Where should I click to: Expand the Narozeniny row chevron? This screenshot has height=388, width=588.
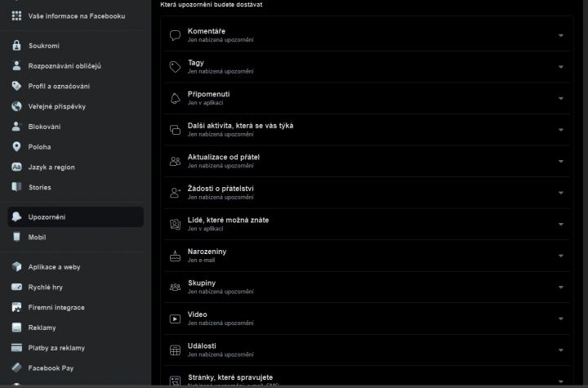(560, 256)
